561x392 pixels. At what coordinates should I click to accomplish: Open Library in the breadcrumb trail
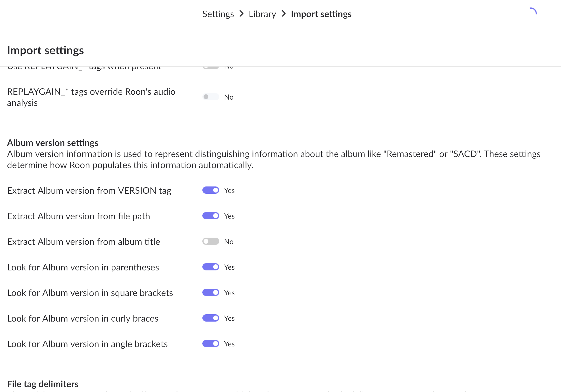click(262, 14)
